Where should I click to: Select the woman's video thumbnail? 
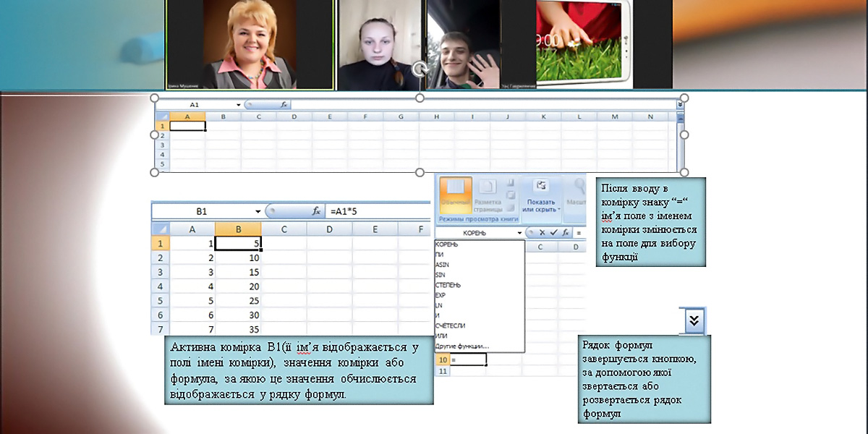[250, 43]
